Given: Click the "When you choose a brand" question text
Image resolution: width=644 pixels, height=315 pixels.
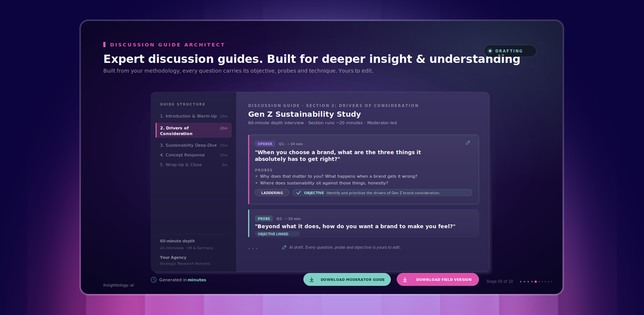Looking at the screenshot, I should coord(338,156).
